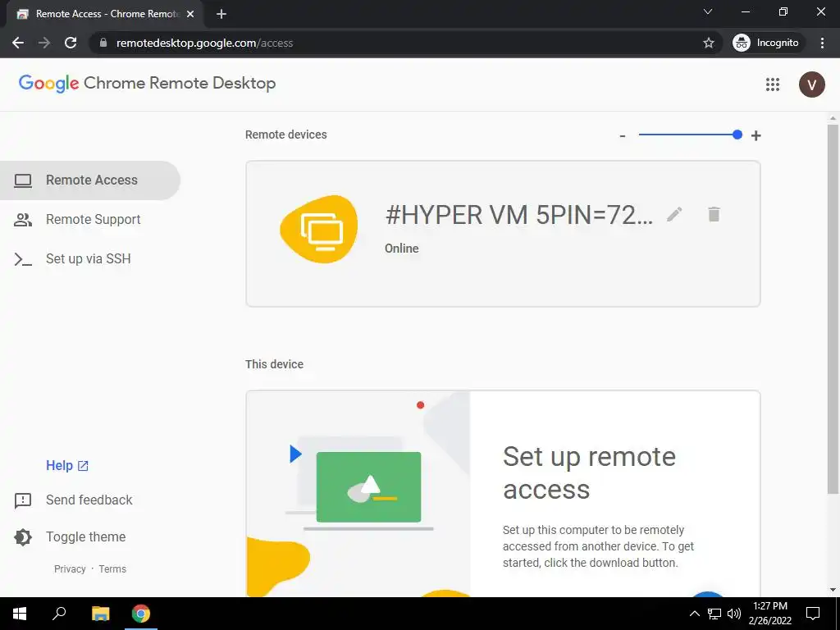Click Send feedback

73,500
